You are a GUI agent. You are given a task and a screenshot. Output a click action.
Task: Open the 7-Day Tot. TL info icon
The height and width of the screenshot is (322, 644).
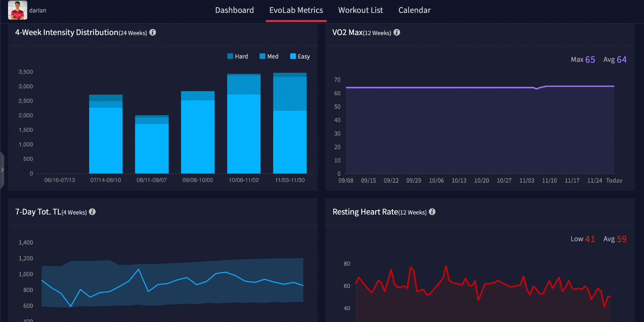click(x=93, y=212)
